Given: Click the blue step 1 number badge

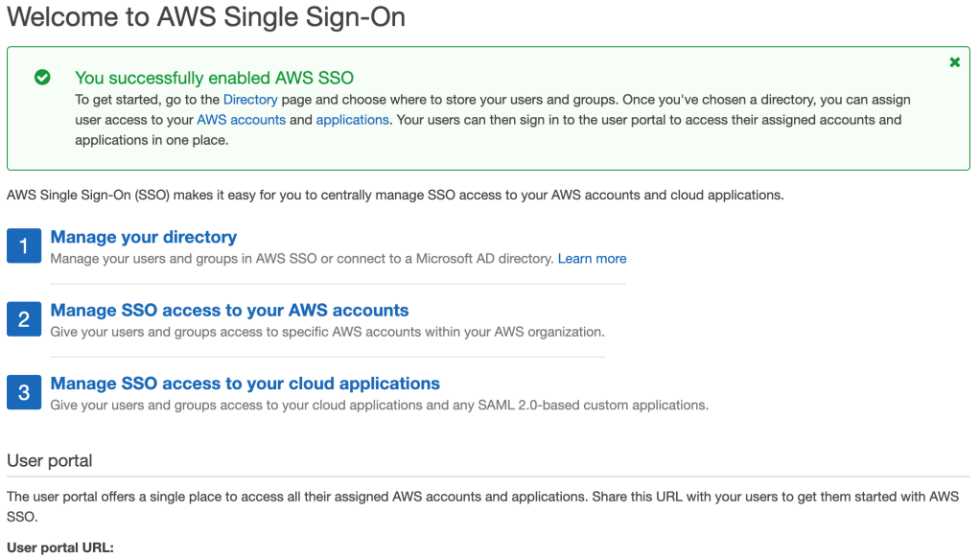Looking at the screenshot, I should pyautogui.click(x=24, y=246).
